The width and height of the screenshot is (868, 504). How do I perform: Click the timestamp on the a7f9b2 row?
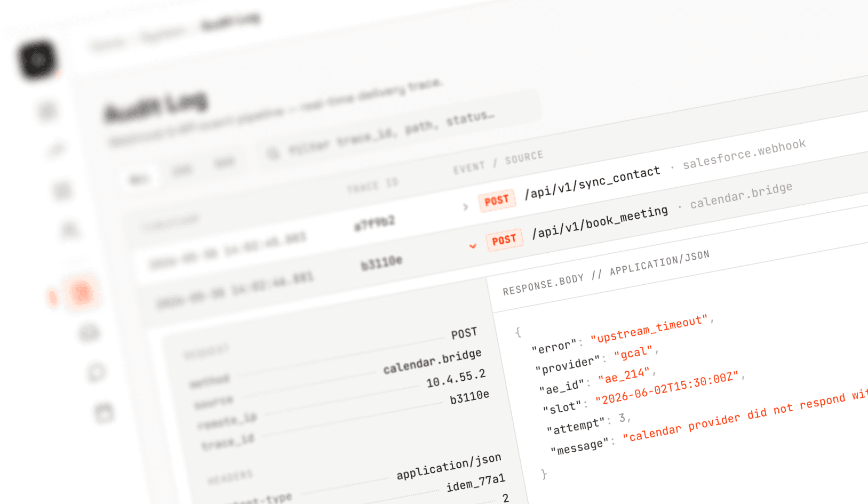click(x=228, y=250)
